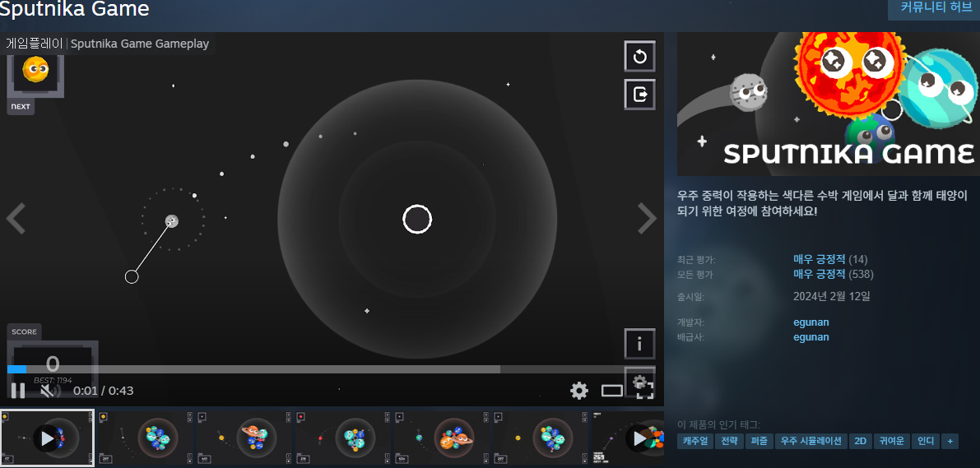Viewport: 980px width, 468px height.
Task: Open all reviews 매우 긍정적 (538)
Action: point(834,274)
